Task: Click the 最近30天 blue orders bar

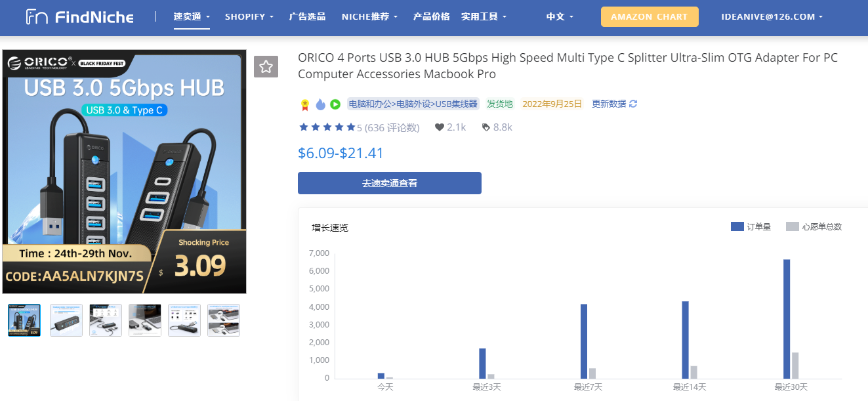Action: (x=787, y=319)
